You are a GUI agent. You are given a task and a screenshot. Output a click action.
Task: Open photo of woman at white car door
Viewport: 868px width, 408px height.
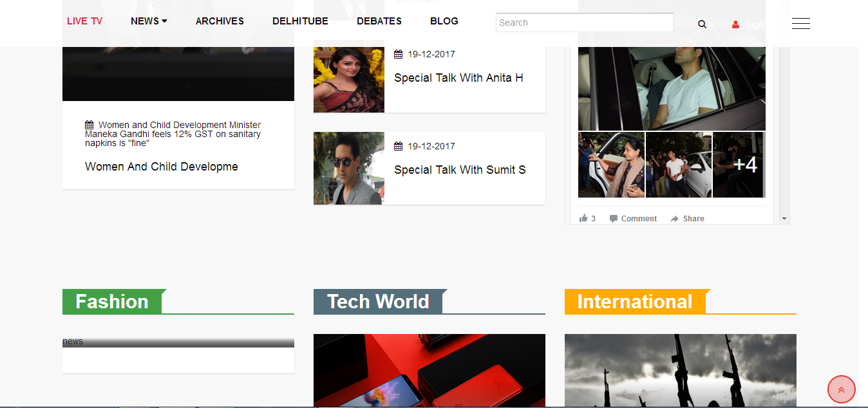(611, 165)
